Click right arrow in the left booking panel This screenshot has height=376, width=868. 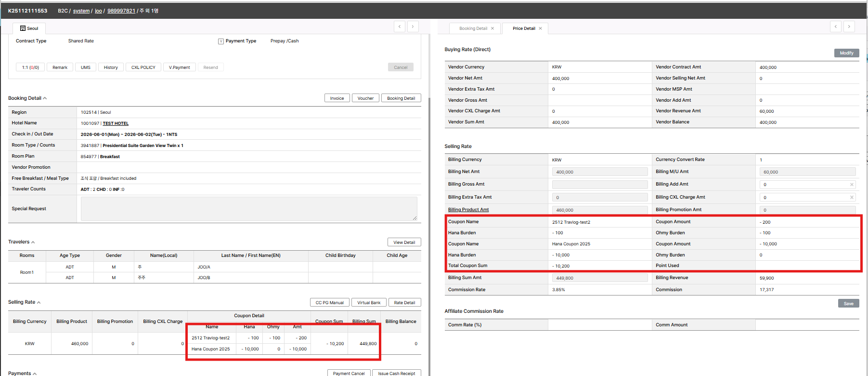coord(413,27)
